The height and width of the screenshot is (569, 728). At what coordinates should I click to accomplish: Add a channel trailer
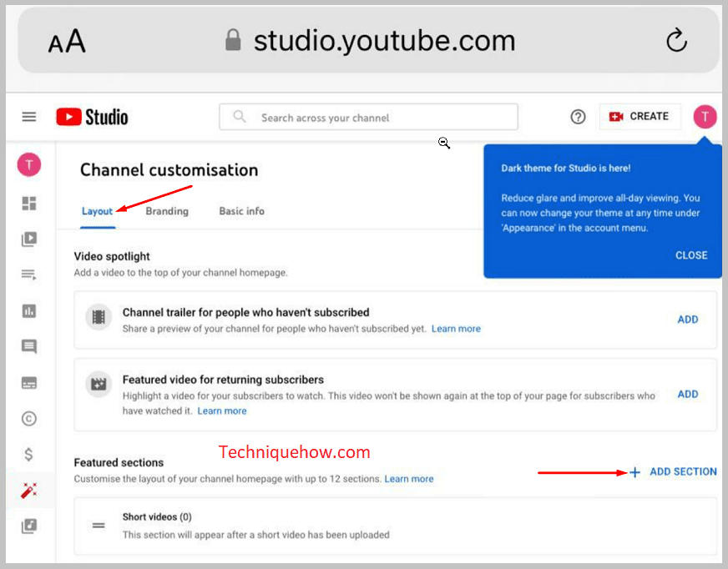click(x=688, y=320)
